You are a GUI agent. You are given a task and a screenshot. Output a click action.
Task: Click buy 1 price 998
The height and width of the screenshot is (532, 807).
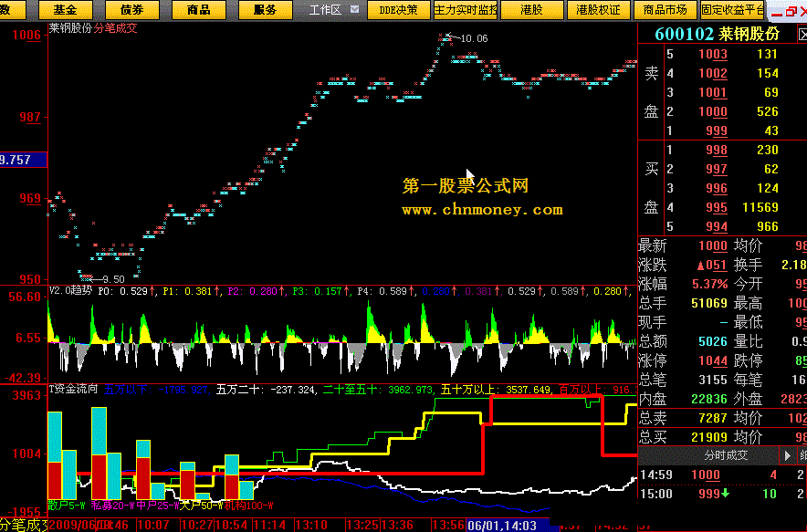[717, 150]
